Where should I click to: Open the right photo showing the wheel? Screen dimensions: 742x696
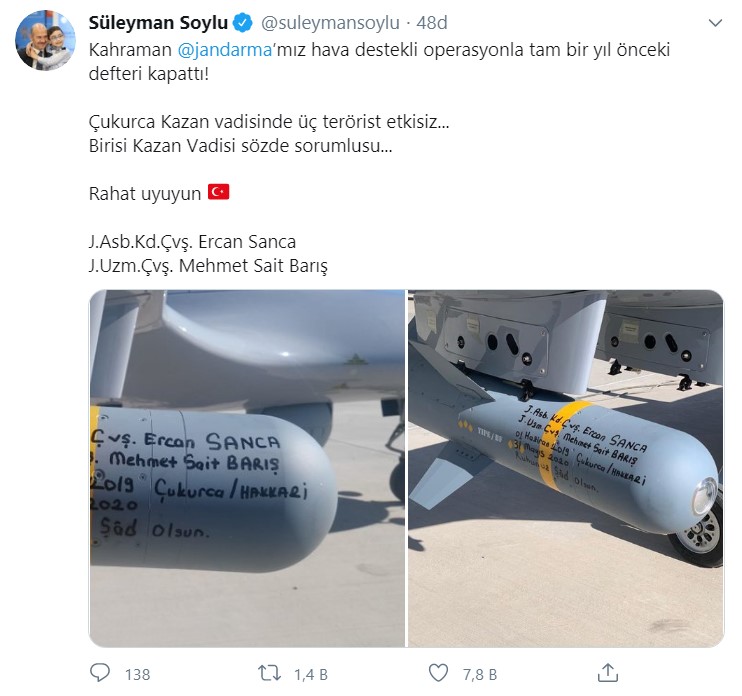click(x=565, y=468)
